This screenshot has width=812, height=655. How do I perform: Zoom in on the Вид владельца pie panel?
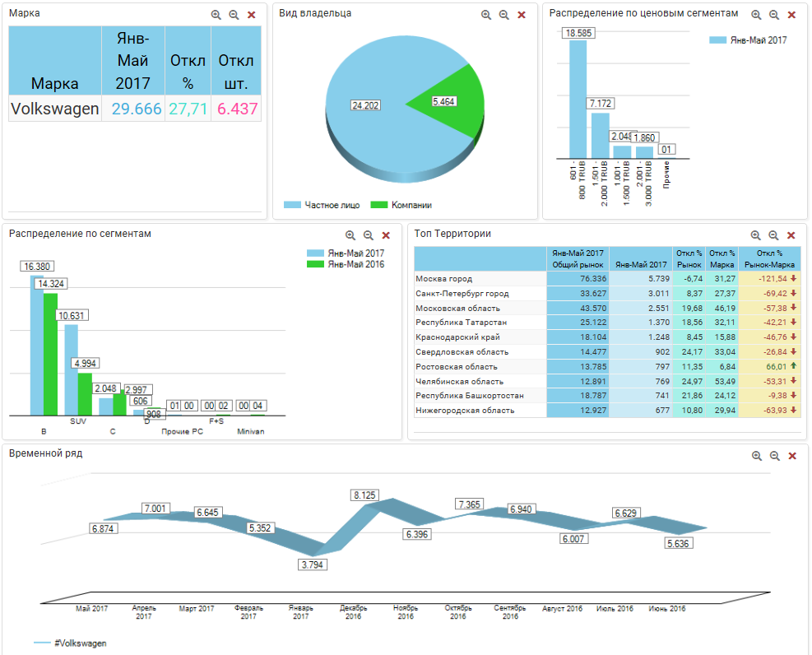(x=485, y=15)
